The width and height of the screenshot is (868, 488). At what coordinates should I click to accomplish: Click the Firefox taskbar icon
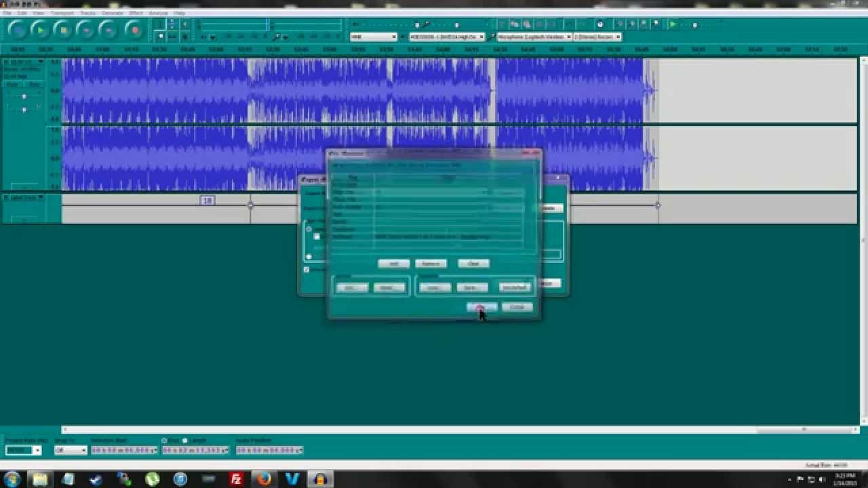(264, 479)
